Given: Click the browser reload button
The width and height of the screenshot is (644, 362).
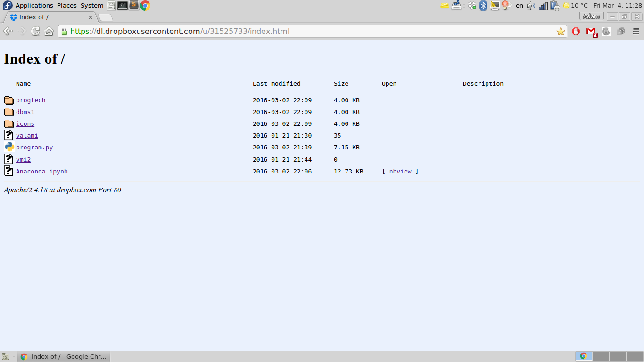Looking at the screenshot, I should click(35, 32).
